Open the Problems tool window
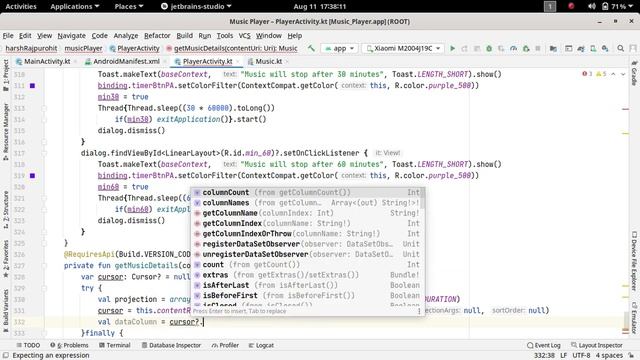Viewport: 640px width, 360px height. coord(69,345)
